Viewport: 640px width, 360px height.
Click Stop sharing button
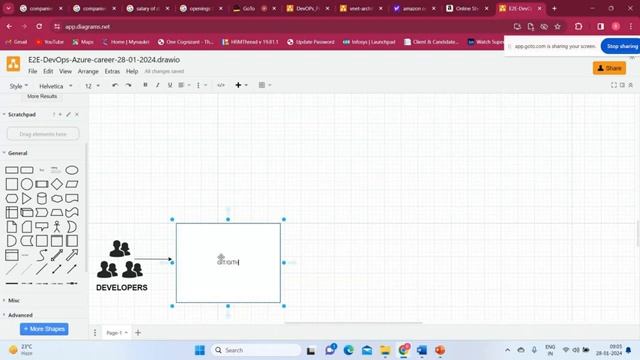point(621,46)
